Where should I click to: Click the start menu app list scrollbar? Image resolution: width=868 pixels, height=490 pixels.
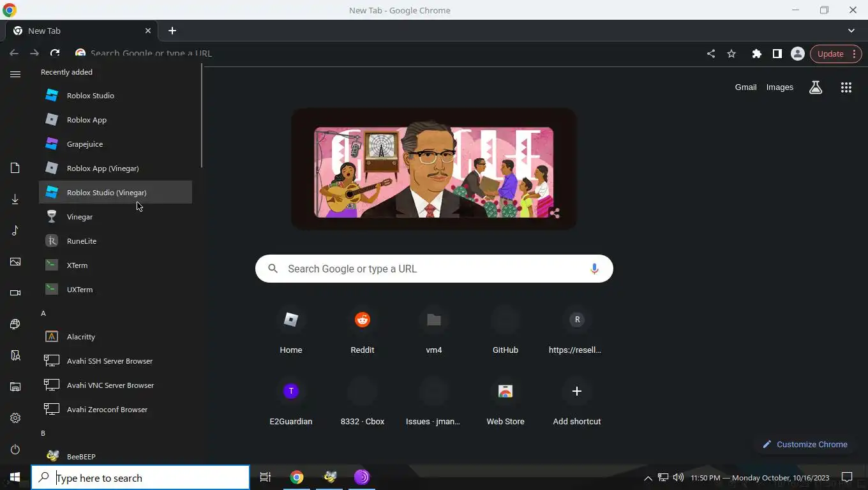tap(202, 115)
